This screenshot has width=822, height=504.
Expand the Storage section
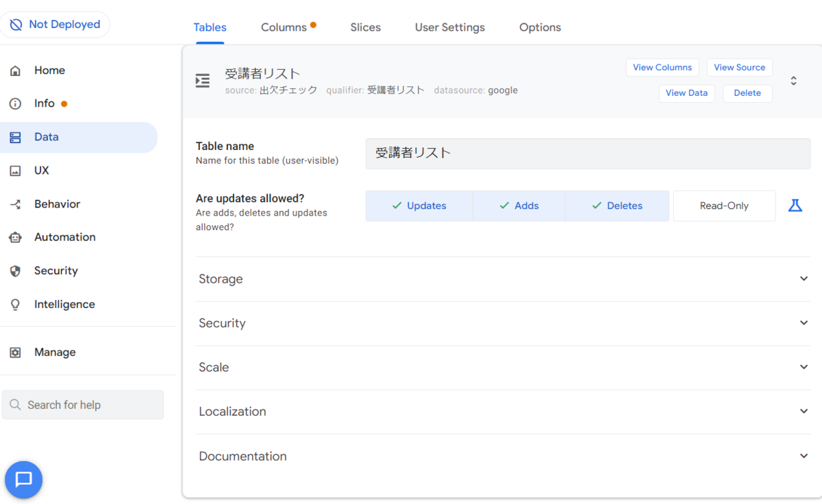point(503,279)
